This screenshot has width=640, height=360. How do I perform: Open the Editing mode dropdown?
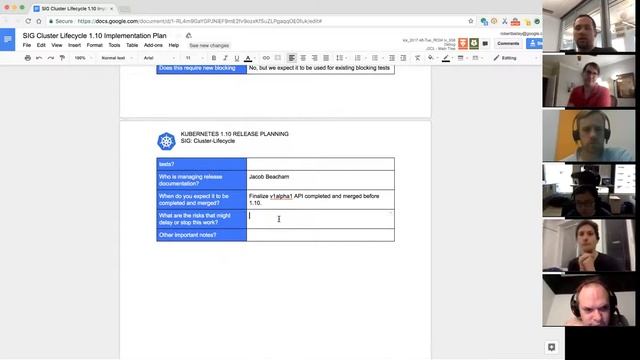click(515, 58)
